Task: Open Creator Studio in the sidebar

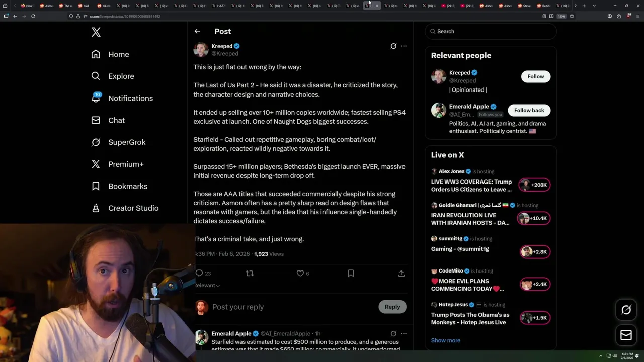Action: [125, 208]
